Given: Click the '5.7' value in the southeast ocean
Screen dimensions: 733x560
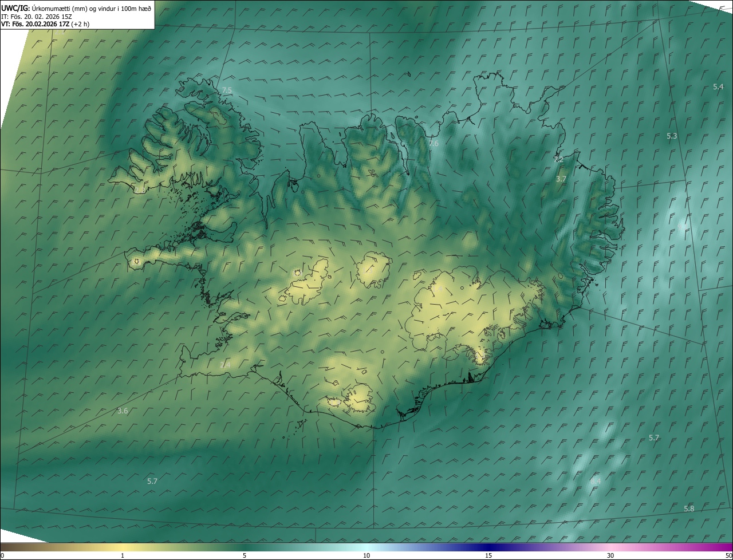Looking at the screenshot, I should tap(654, 437).
